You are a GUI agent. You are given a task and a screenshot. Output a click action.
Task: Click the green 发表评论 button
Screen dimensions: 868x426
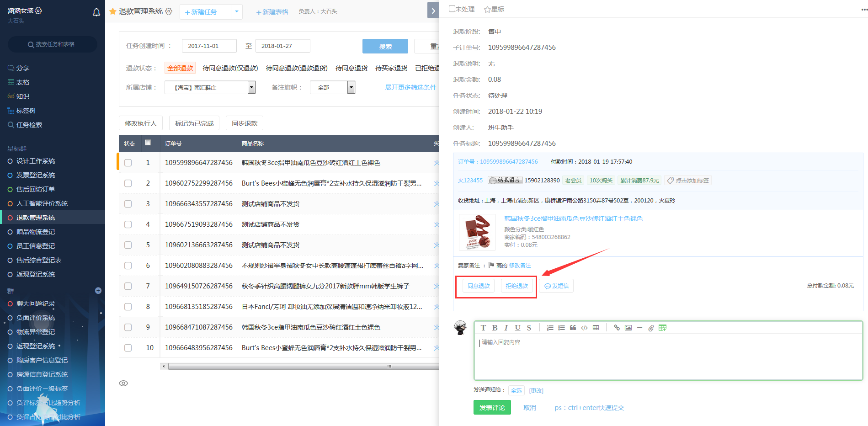tap(492, 407)
